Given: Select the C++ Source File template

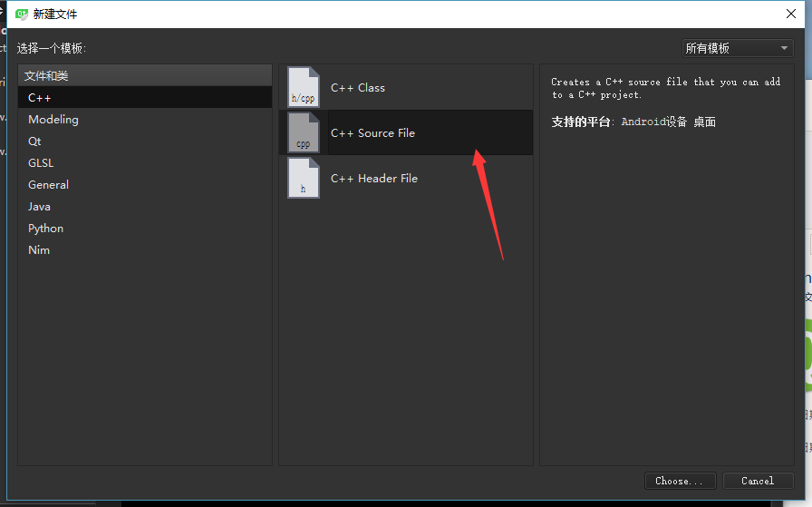Looking at the screenshot, I should point(406,132).
